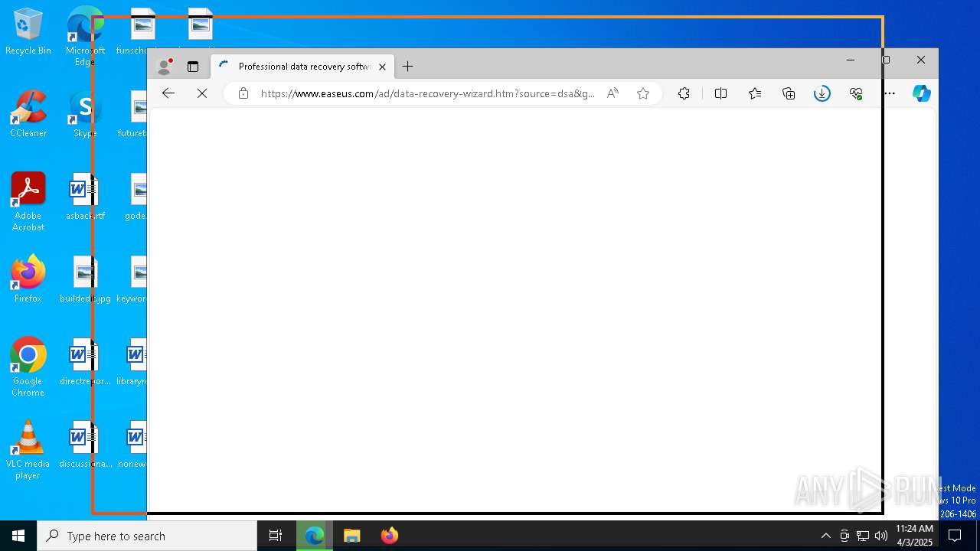Viewport: 980px width, 551px height.
Task: Open Firefox from taskbar
Action: pos(390,536)
